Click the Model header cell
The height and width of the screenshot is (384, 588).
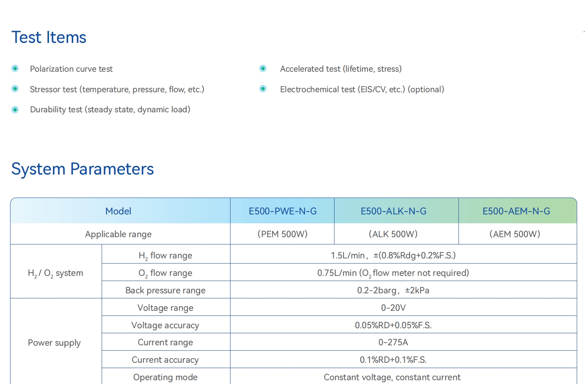(x=118, y=211)
